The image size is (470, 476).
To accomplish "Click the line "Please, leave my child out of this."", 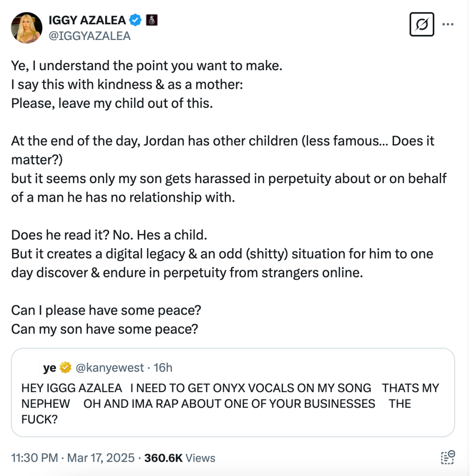I will (112, 103).
